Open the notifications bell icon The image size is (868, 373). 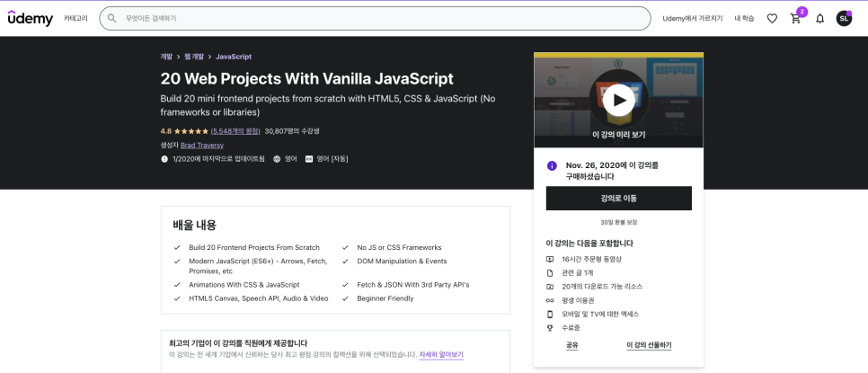pos(819,18)
